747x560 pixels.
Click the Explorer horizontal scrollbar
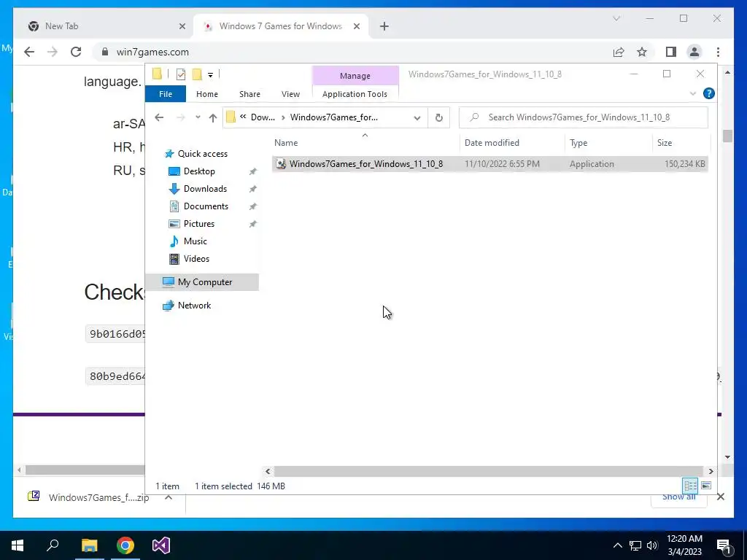pyautogui.click(x=488, y=472)
